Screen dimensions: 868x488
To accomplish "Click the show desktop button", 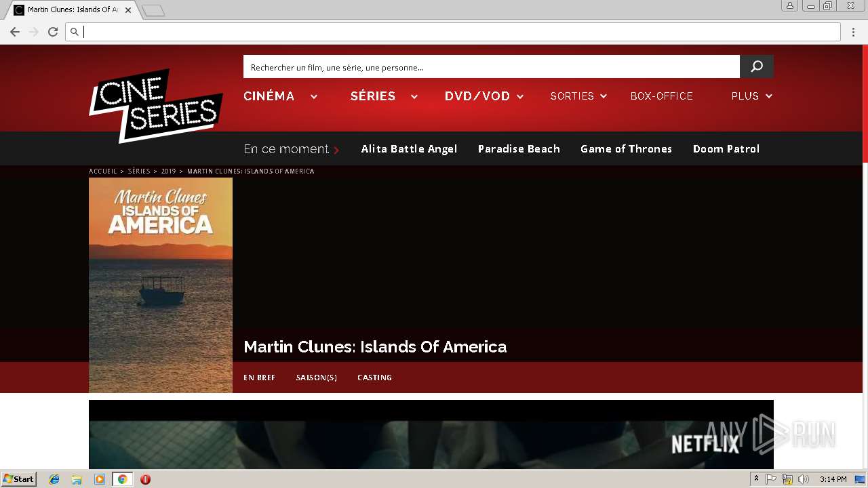I will (x=860, y=479).
